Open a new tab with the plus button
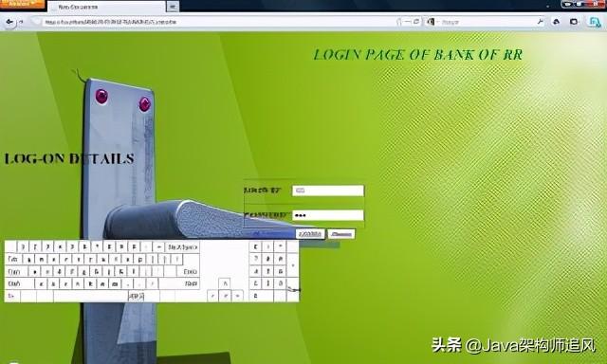 [x=173, y=7]
